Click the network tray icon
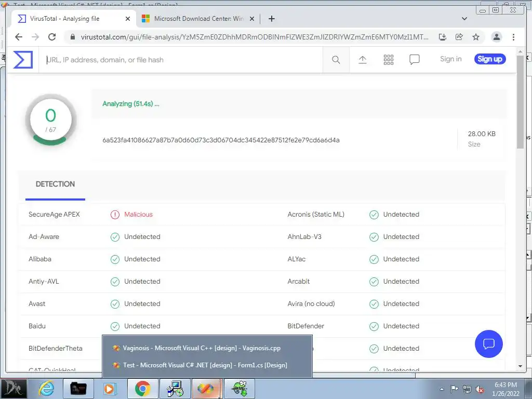 tap(467, 389)
